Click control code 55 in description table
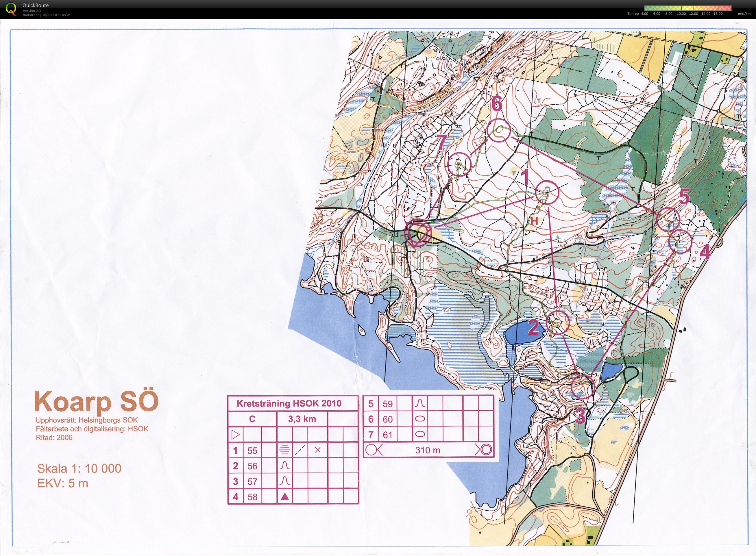The height and width of the screenshot is (556, 756). pos(252,451)
